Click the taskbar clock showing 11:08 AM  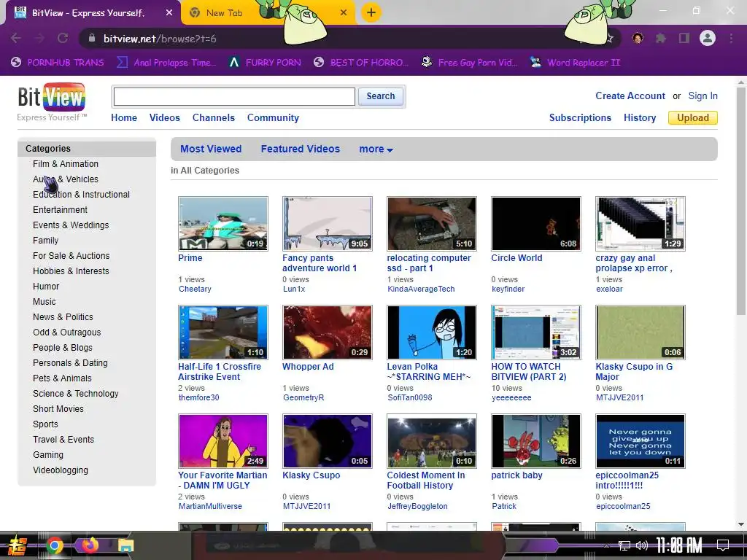pos(679,545)
